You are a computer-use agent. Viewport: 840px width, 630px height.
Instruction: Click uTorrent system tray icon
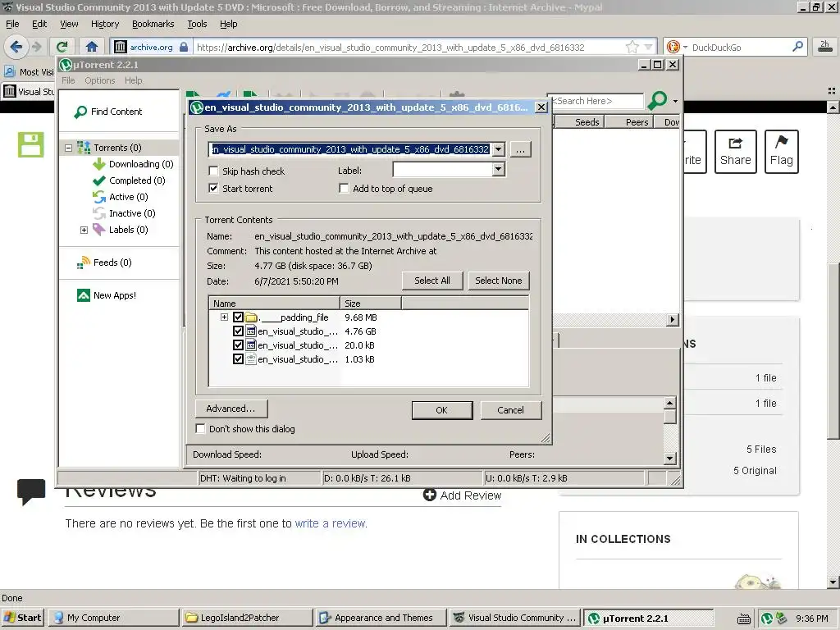click(767, 619)
